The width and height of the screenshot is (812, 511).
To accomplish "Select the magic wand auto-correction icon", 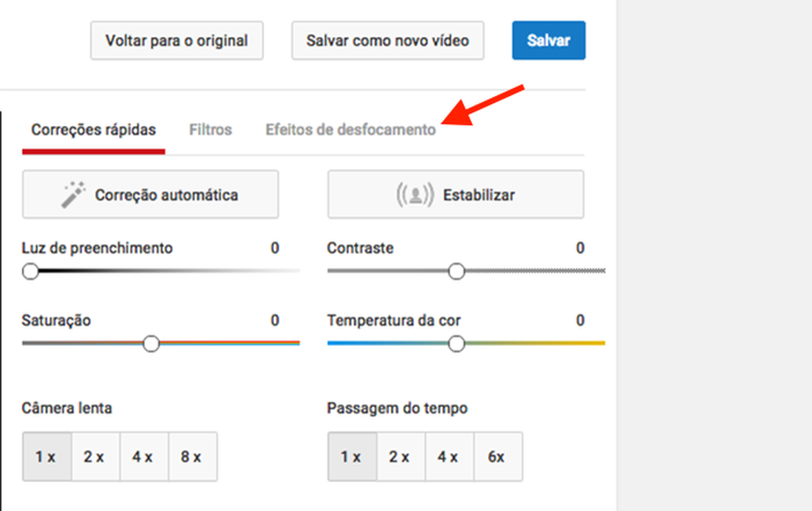I will (x=73, y=194).
